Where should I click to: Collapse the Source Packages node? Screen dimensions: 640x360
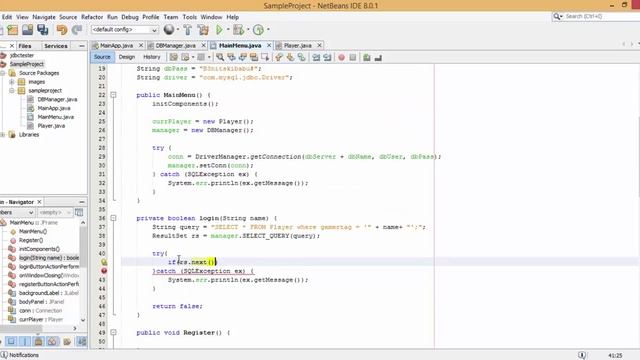(3, 73)
